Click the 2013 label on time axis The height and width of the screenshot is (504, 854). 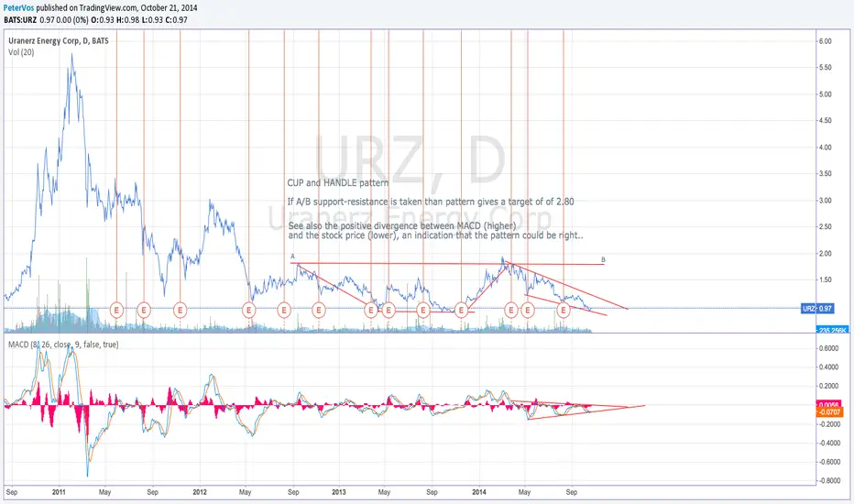click(339, 492)
